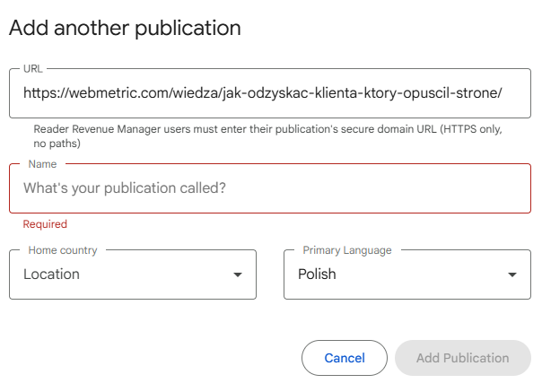Click the 'Home country' field label
Image resolution: width=542 pixels, height=392 pixels.
click(63, 250)
